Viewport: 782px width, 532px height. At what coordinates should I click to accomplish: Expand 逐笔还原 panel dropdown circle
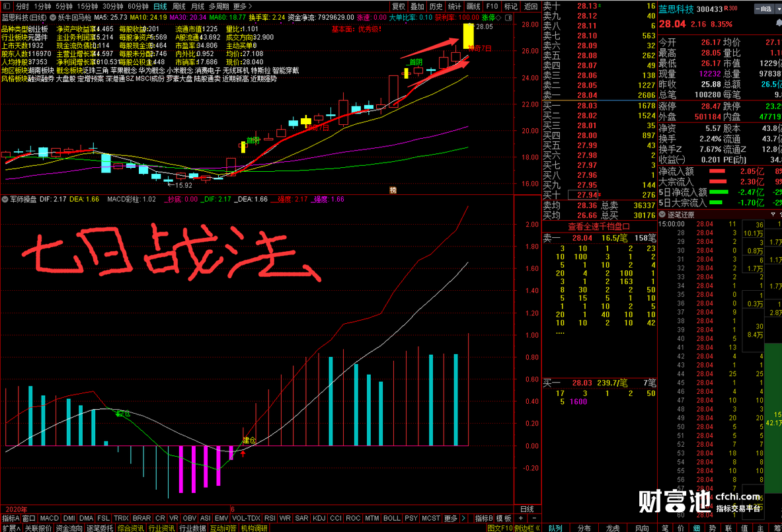point(663,214)
